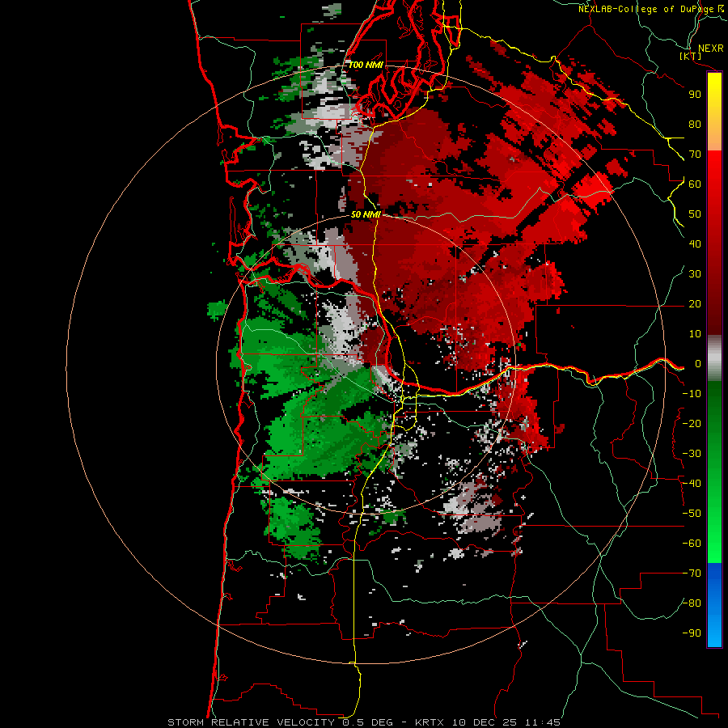This screenshot has height=728, width=728.
Task: Click the positive 70 knot scale label
Action: [x=695, y=154]
